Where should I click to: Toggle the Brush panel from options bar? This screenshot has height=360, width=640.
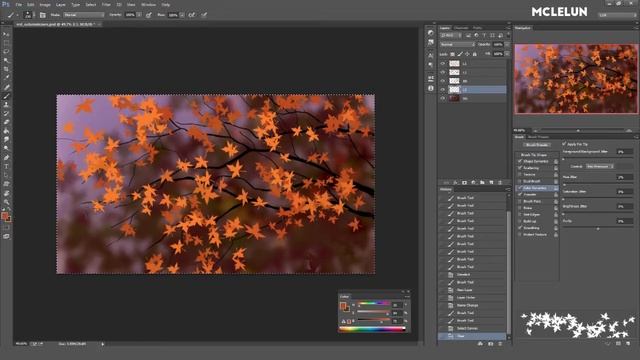[42, 15]
